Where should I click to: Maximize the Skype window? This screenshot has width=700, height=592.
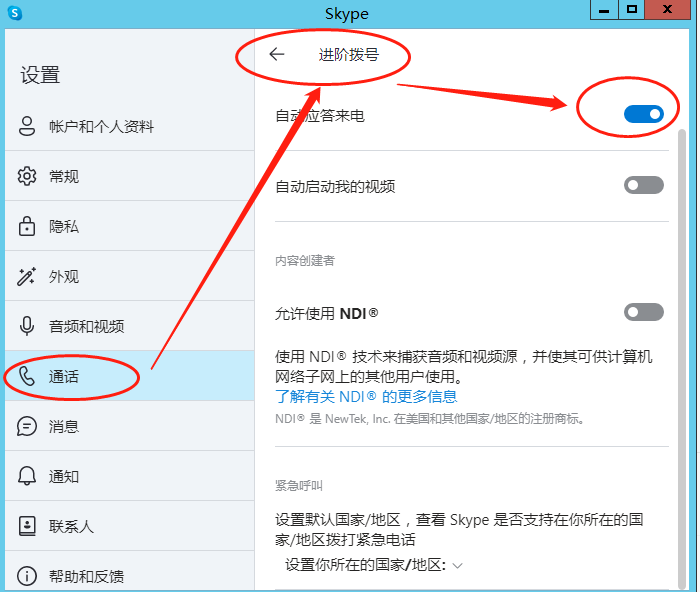pos(632,9)
